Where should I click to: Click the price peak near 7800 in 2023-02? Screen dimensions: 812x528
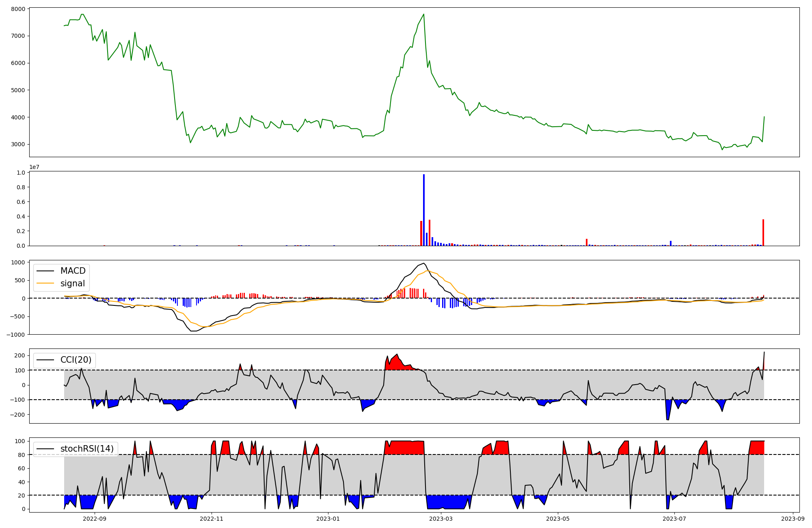(x=424, y=15)
